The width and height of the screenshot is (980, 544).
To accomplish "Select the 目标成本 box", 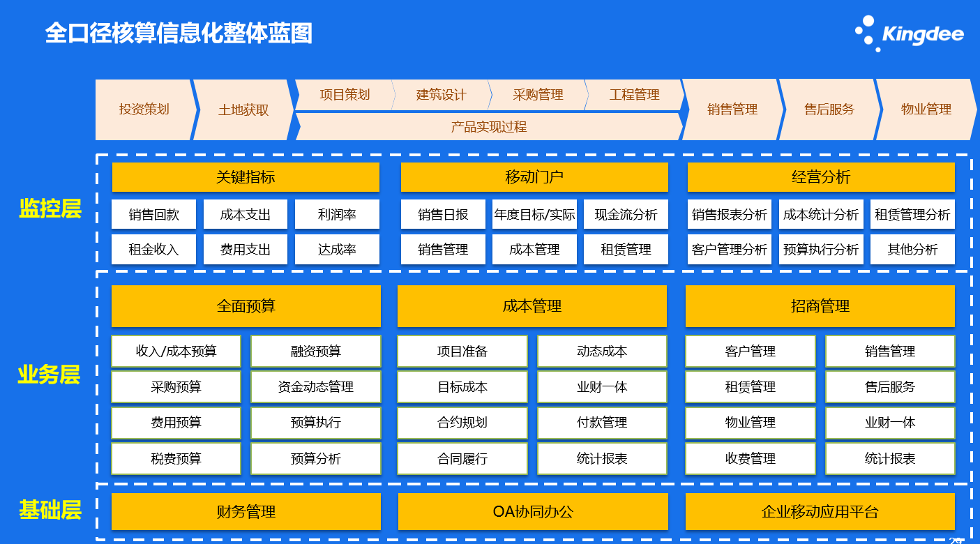I will 462,386.
